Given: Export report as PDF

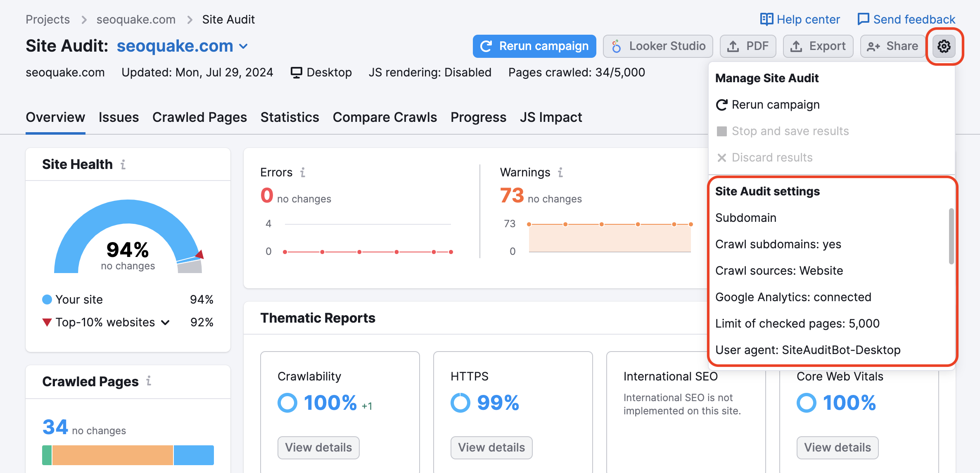Looking at the screenshot, I should pos(748,46).
